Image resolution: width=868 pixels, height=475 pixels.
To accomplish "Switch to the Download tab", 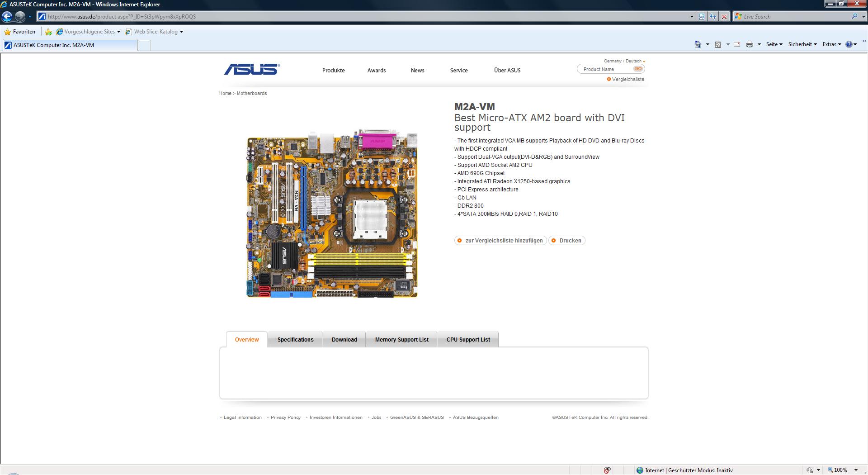I will [344, 340].
